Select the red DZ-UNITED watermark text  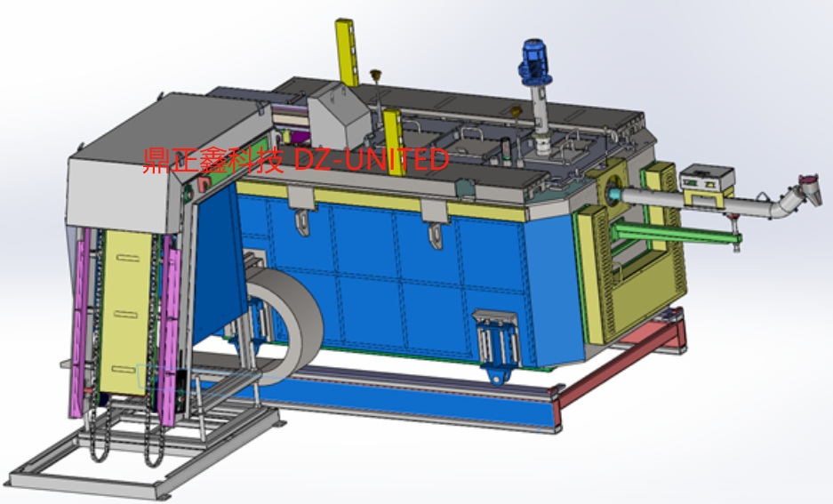tap(295, 160)
